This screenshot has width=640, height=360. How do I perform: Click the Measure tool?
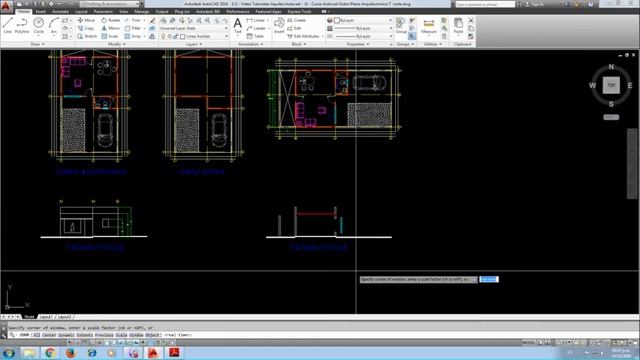pos(429,26)
